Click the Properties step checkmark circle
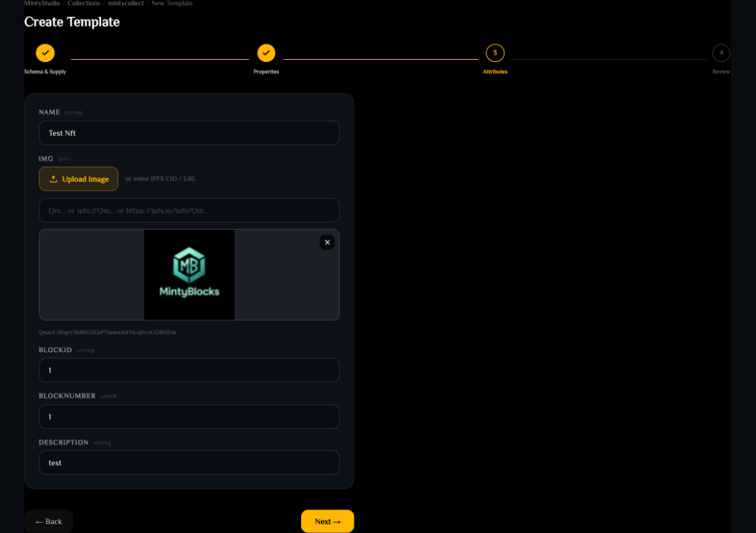 click(266, 53)
